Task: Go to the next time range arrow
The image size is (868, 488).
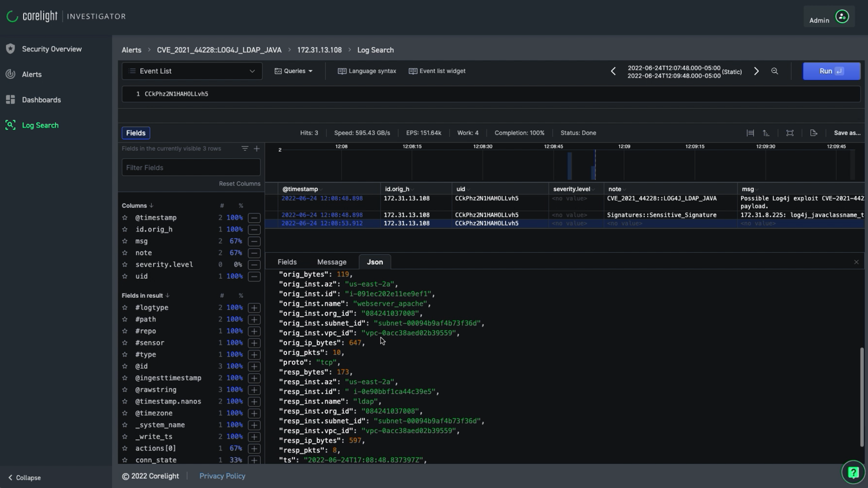Action: [x=756, y=71]
